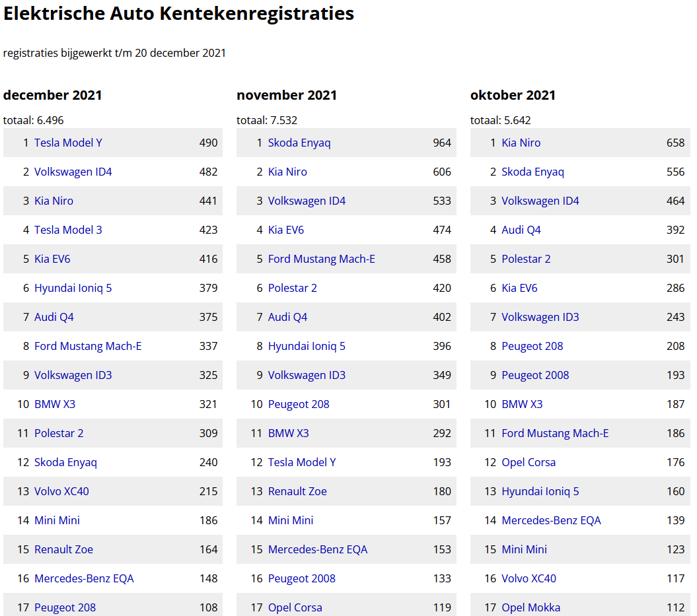This screenshot has width=697, height=616.
Task: Open Ford Mustang Mach-E in november 2021 list
Action: [321, 259]
